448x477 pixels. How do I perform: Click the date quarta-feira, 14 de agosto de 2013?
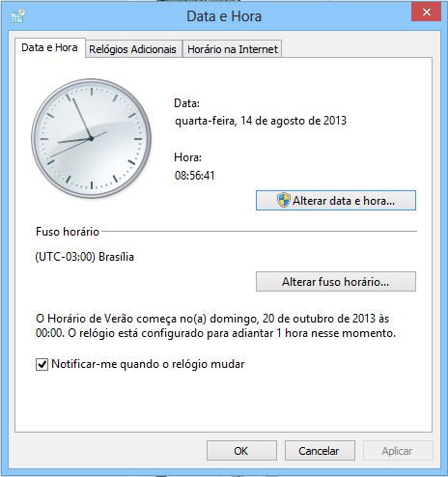[x=261, y=121]
